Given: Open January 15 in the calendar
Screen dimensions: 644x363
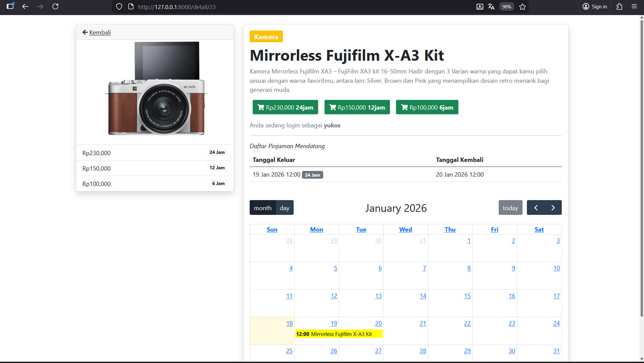Looking at the screenshot, I should pyautogui.click(x=467, y=296).
